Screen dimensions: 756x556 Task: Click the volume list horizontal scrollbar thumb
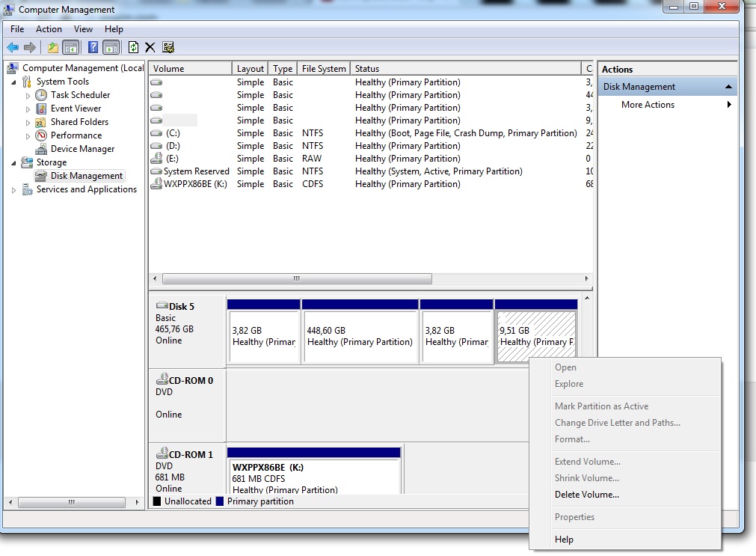point(297,278)
